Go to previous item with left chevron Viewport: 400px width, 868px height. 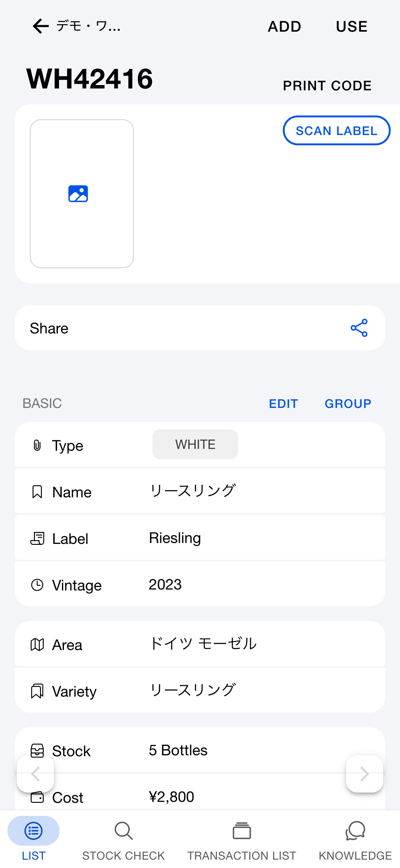(35, 774)
